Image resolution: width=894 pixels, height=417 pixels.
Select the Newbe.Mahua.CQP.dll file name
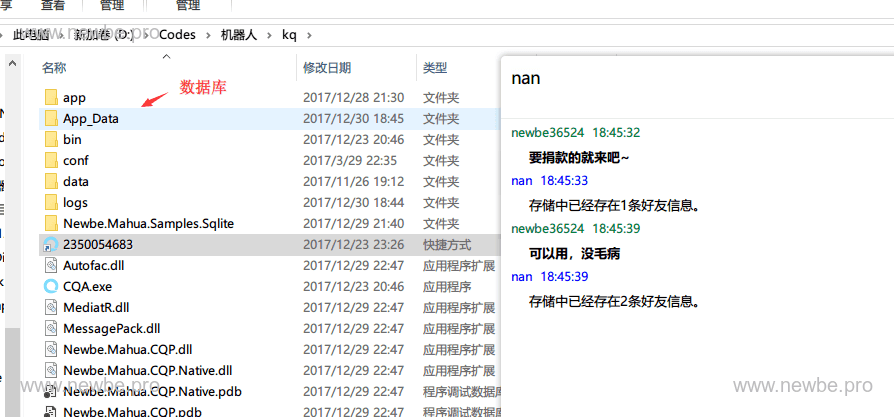click(x=128, y=350)
